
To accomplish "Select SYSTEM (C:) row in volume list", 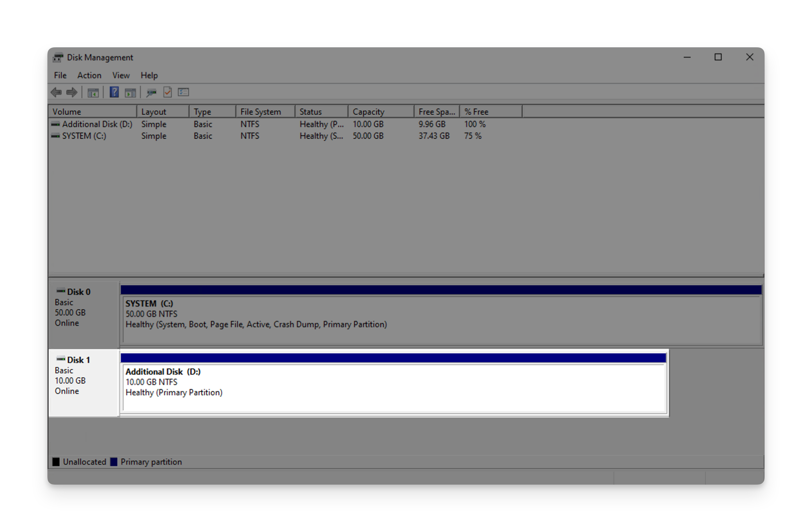I will click(x=84, y=136).
